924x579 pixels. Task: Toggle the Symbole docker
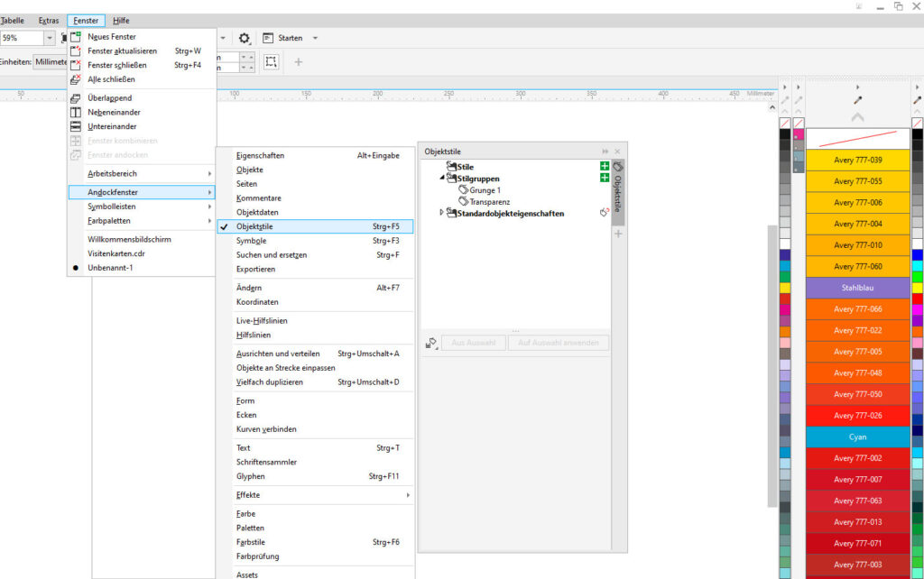tap(315, 240)
